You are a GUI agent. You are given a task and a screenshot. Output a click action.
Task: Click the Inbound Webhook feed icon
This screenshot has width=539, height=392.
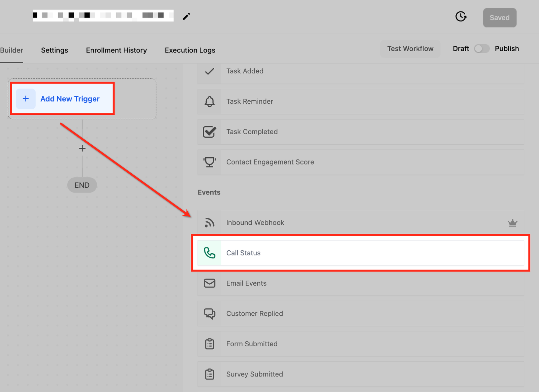(210, 223)
